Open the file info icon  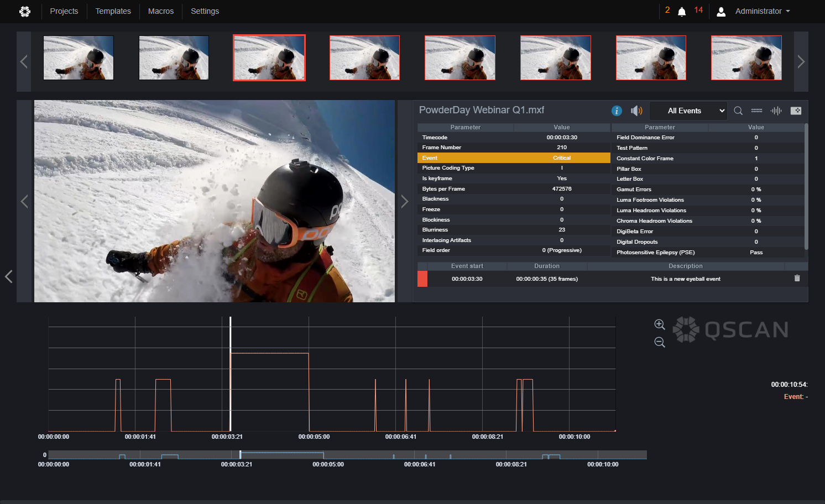pyautogui.click(x=617, y=111)
